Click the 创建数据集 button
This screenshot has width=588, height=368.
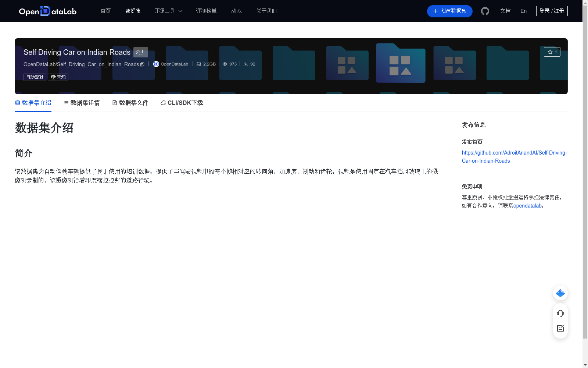449,11
